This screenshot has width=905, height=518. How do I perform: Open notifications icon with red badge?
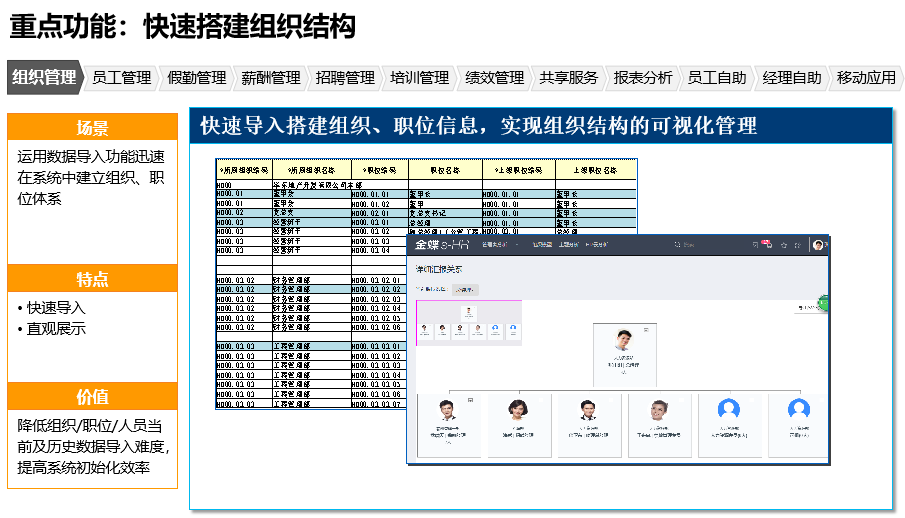point(768,244)
